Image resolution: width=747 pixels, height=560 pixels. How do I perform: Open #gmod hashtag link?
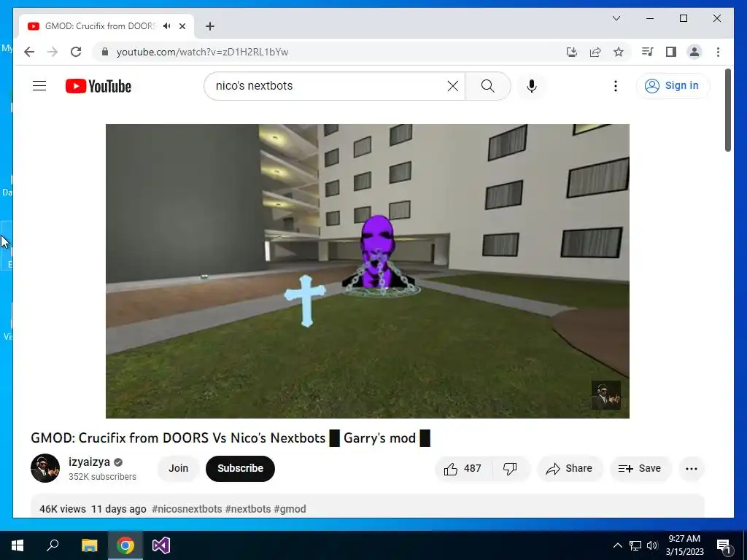click(290, 509)
